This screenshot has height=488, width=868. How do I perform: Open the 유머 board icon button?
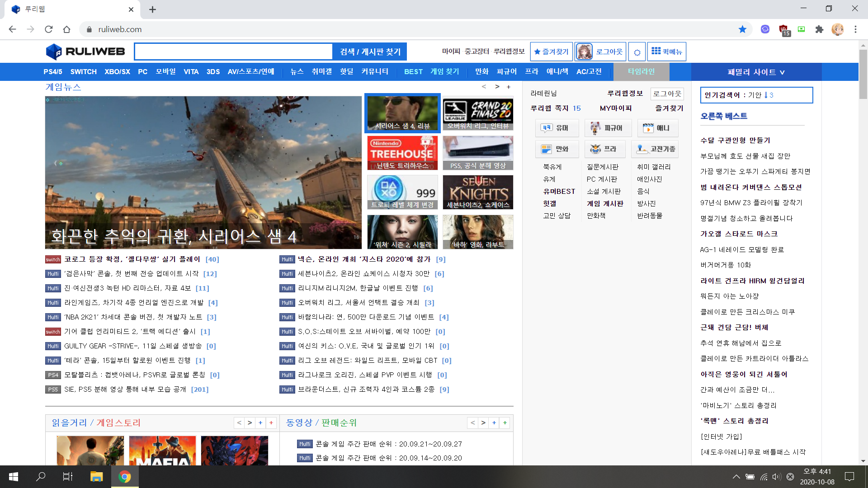click(x=557, y=128)
